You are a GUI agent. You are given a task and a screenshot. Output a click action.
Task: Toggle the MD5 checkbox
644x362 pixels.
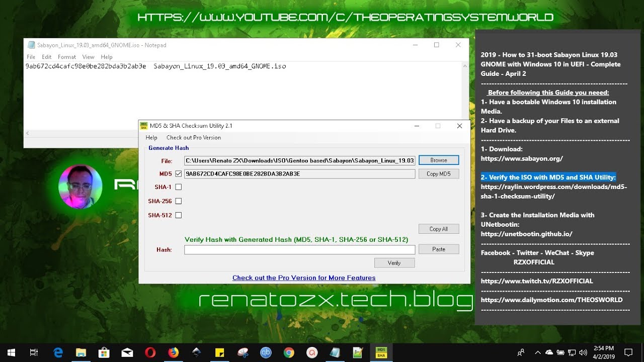pos(178,174)
